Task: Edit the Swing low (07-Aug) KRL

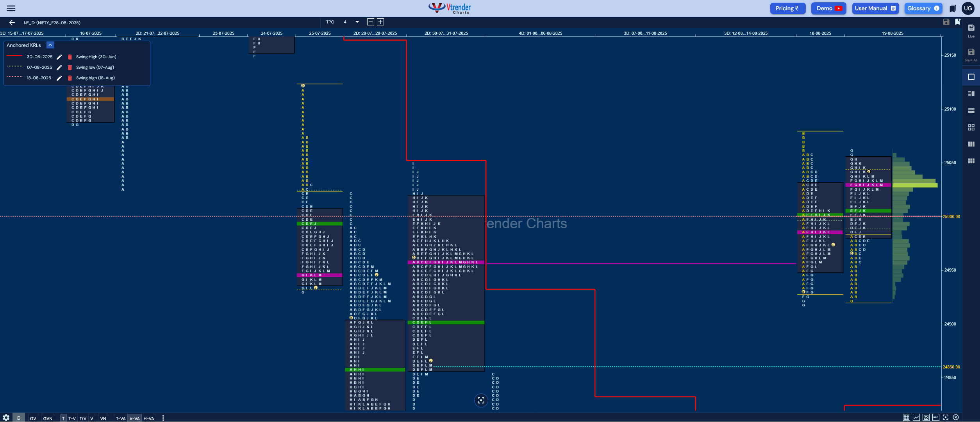Action: pyautogui.click(x=59, y=68)
